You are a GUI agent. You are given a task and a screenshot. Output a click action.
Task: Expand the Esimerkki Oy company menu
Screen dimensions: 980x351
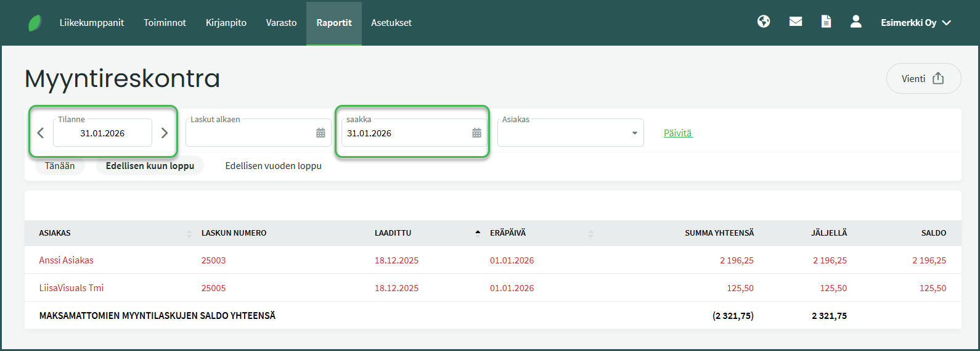coord(916,23)
